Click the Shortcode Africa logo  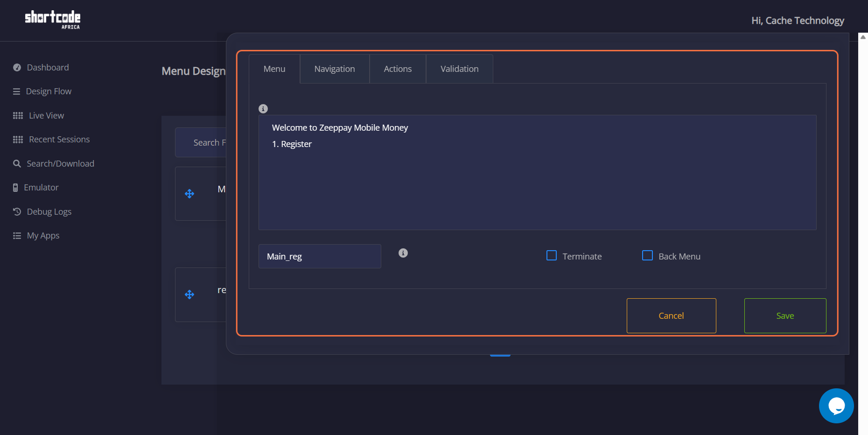pyautogui.click(x=53, y=20)
